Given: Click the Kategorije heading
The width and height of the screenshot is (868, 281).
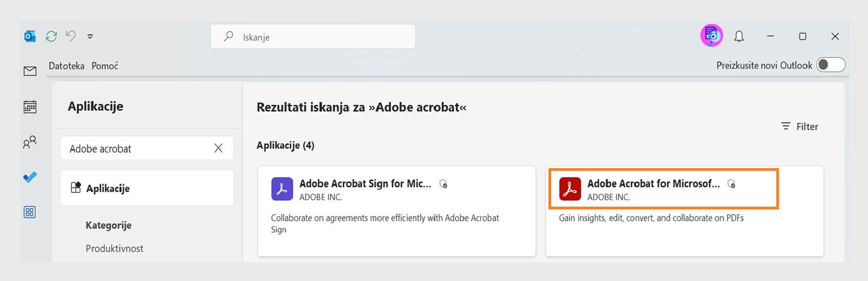Looking at the screenshot, I should pyautogui.click(x=108, y=225).
